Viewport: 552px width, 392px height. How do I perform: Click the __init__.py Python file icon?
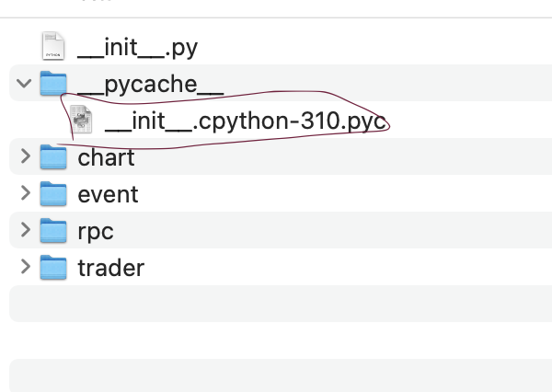point(54,48)
